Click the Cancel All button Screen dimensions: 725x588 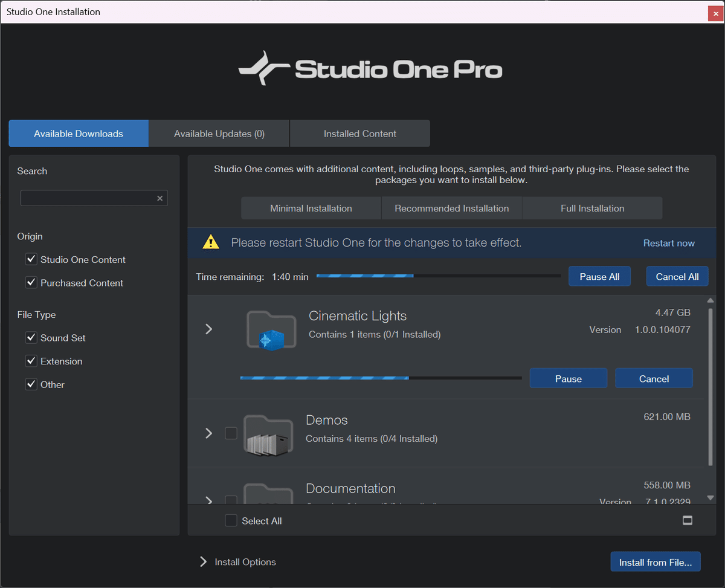coord(677,276)
